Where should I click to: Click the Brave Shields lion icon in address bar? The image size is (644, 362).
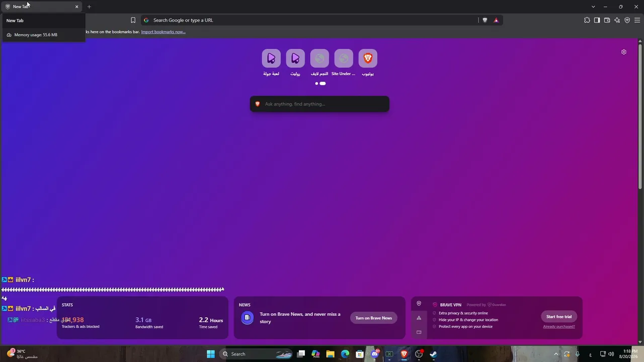point(485,20)
